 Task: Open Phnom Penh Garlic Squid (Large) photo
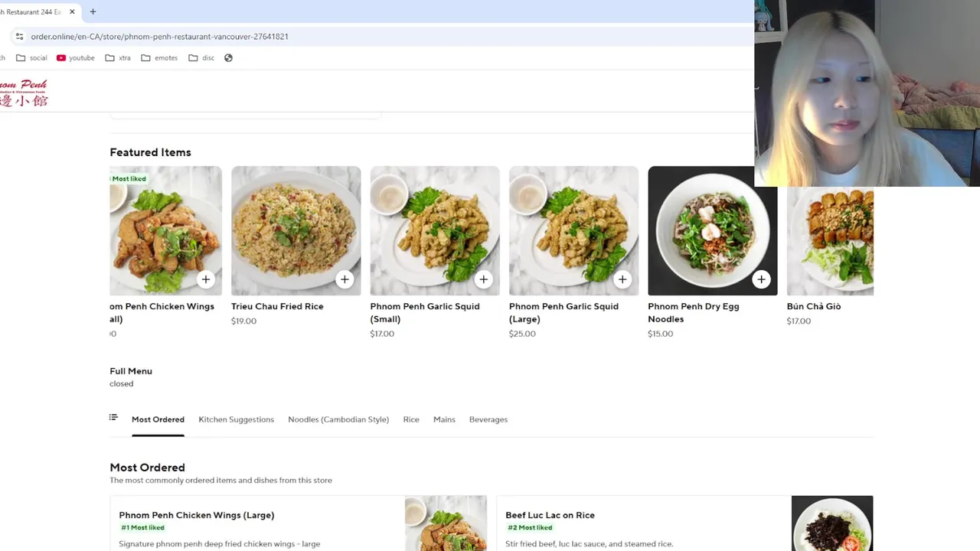tap(573, 230)
